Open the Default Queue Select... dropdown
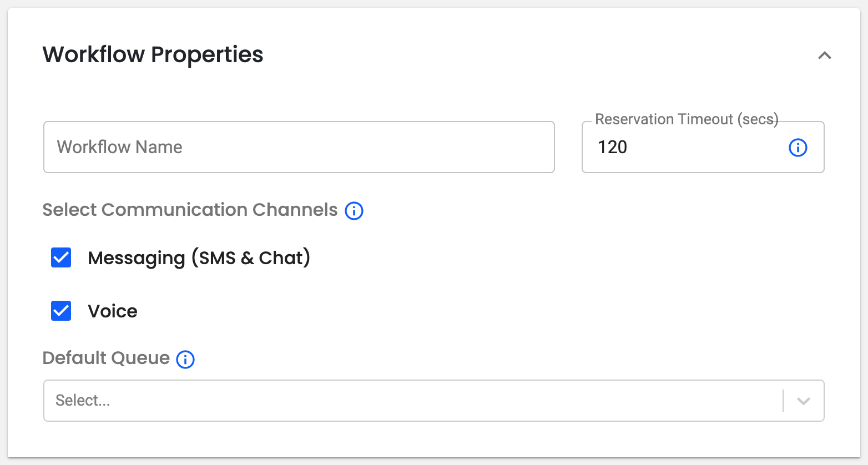Image resolution: width=868 pixels, height=465 pixels. (433, 401)
